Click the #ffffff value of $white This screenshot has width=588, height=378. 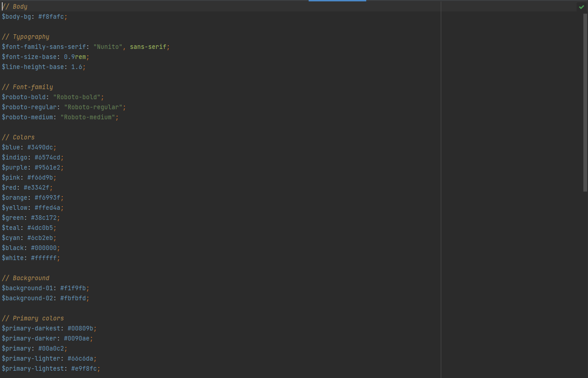coord(45,258)
